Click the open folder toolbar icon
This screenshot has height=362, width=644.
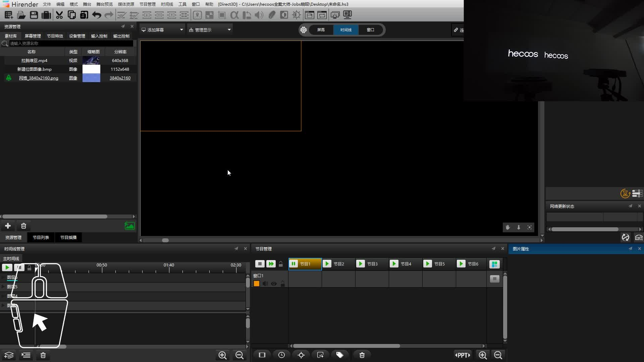tap(21, 15)
